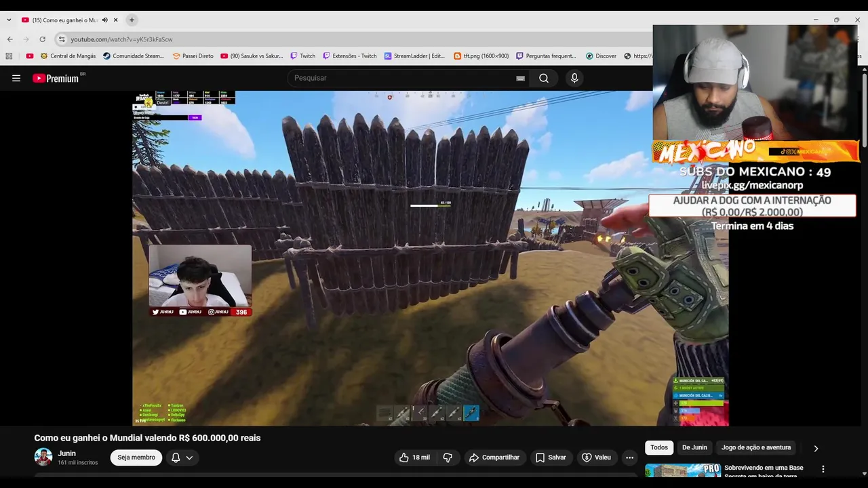This screenshot has height=488, width=868.
Task: Open Passei Direto bookmark
Action: click(193, 56)
